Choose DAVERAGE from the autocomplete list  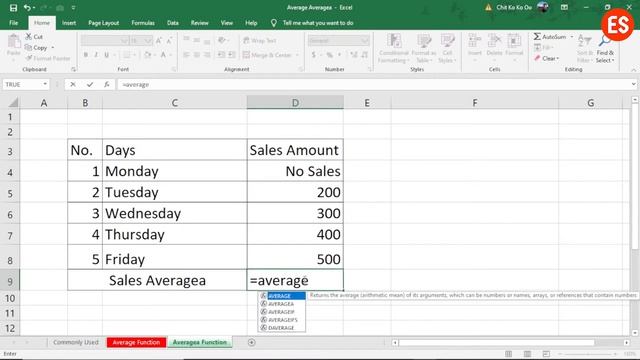click(x=282, y=328)
